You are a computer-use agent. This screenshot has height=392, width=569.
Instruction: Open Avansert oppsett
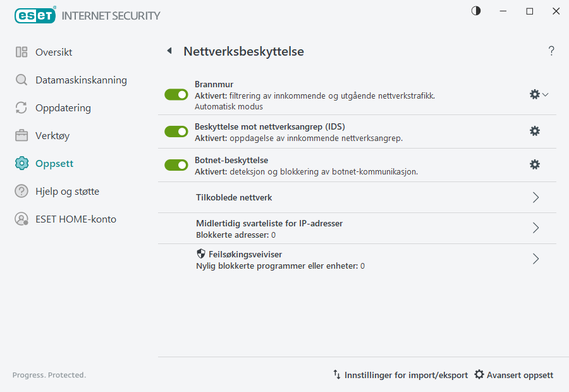pos(513,374)
